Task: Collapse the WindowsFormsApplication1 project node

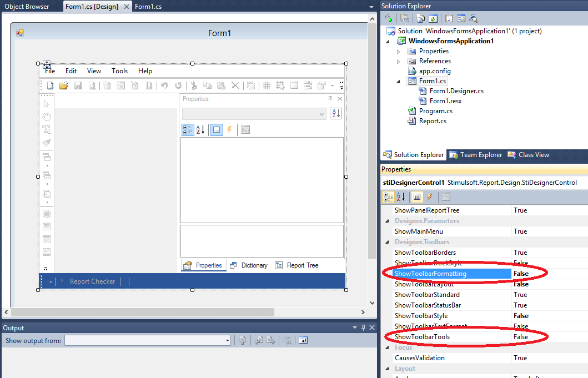Action: 388,41
